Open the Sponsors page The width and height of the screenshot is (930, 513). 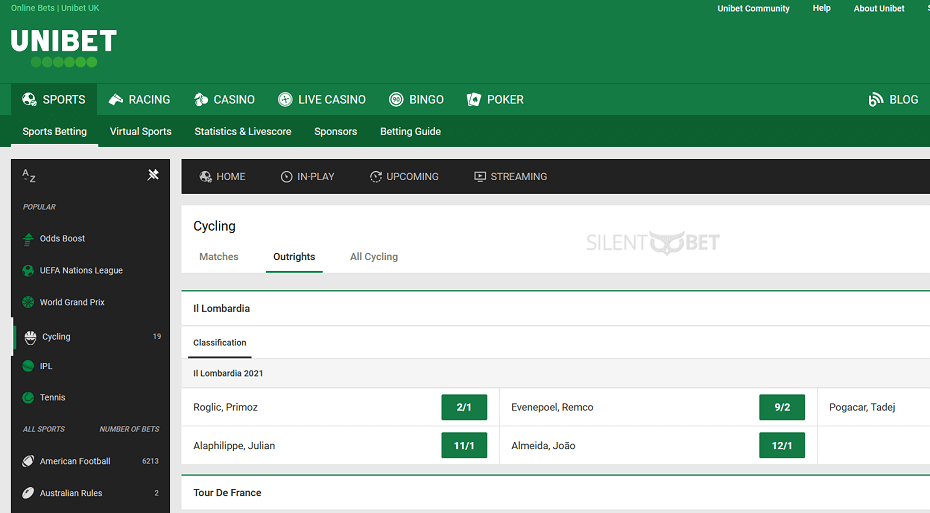click(336, 131)
